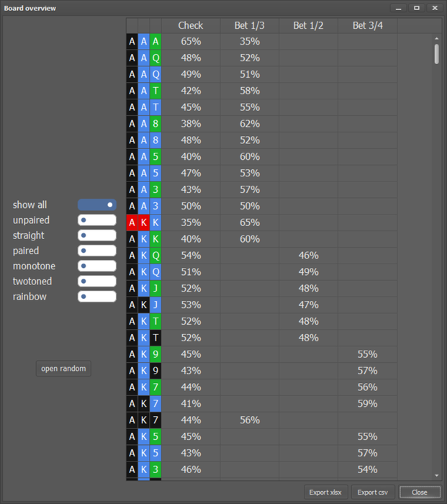Click the 35% Bet 1/3 cell in the A A A row
The height and width of the screenshot is (504, 447).
click(x=250, y=42)
